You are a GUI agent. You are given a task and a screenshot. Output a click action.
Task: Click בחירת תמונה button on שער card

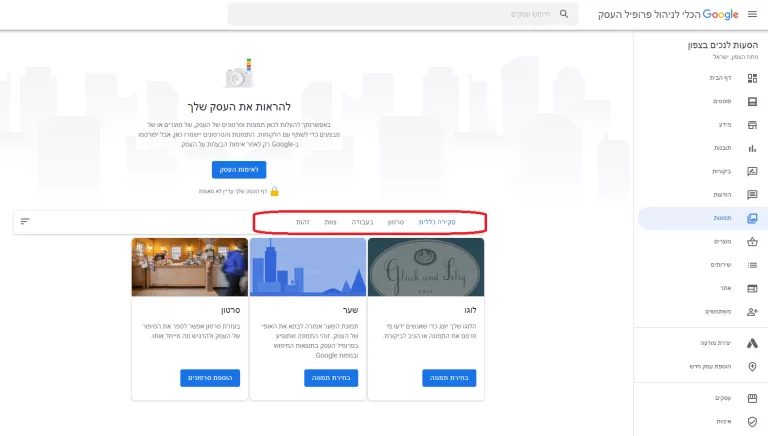(331, 378)
